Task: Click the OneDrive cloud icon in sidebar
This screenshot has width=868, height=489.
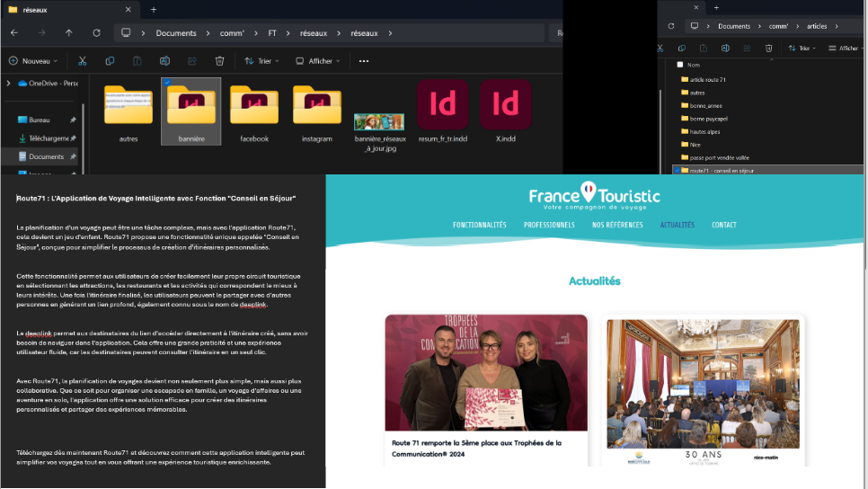Action: point(22,83)
